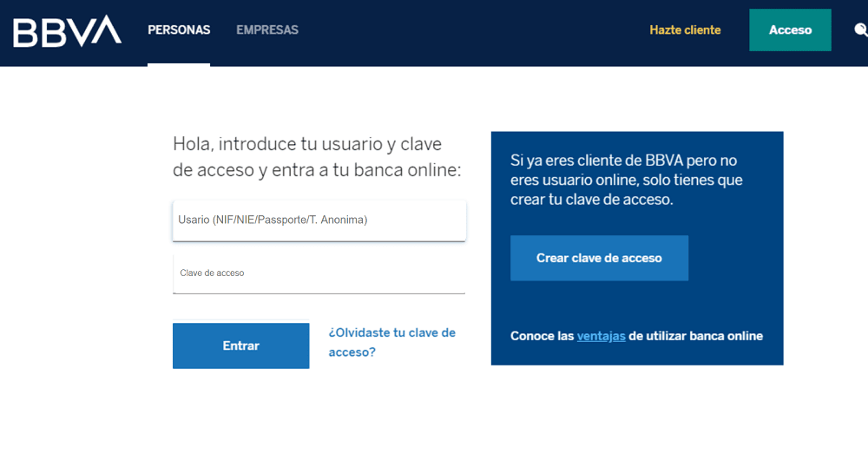The width and height of the screenshot is (868, 454).
Task: Open the ¿Olvidaste tu clave de acceso? link
Action: tap(392, 342)
